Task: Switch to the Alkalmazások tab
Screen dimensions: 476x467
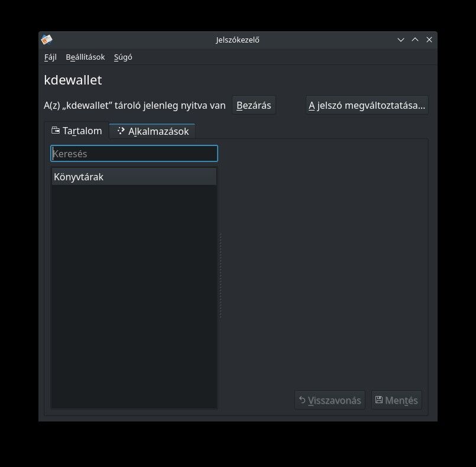Action: point(153,131)
